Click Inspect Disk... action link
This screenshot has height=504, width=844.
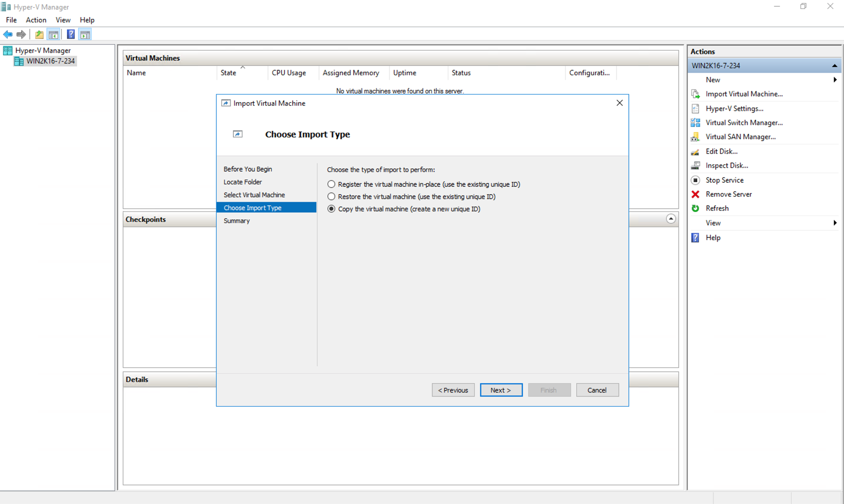(727, 166)
